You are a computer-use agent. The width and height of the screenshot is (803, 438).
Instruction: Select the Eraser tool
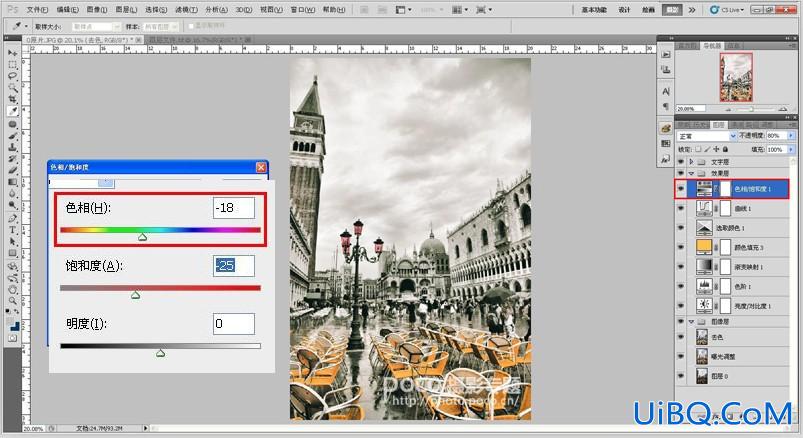[12, 170]
